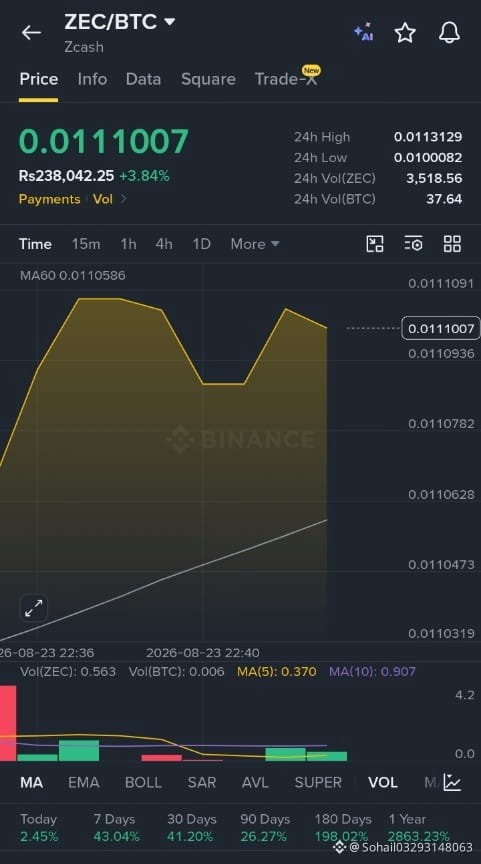Tap the large 0.0111007 price
This screenshot has width=481, height=864.
tap(104, 141)
